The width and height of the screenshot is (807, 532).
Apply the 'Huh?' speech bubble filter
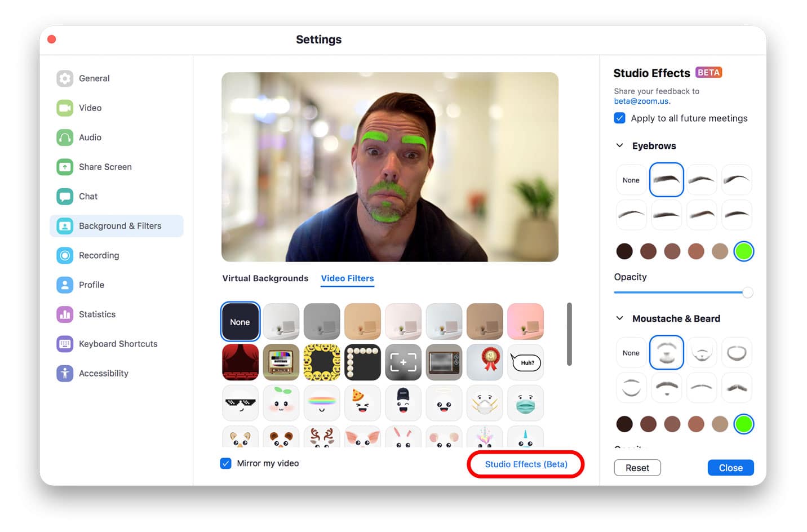coord(525,362)
